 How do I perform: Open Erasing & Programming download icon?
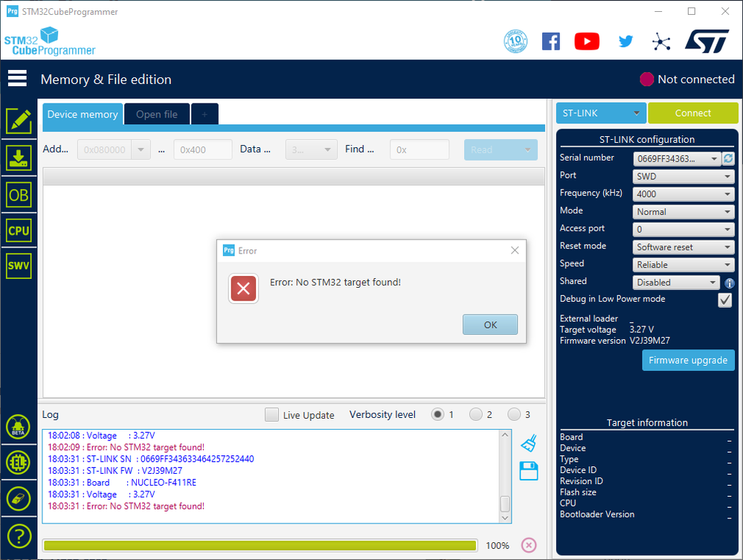pos(19,158)
